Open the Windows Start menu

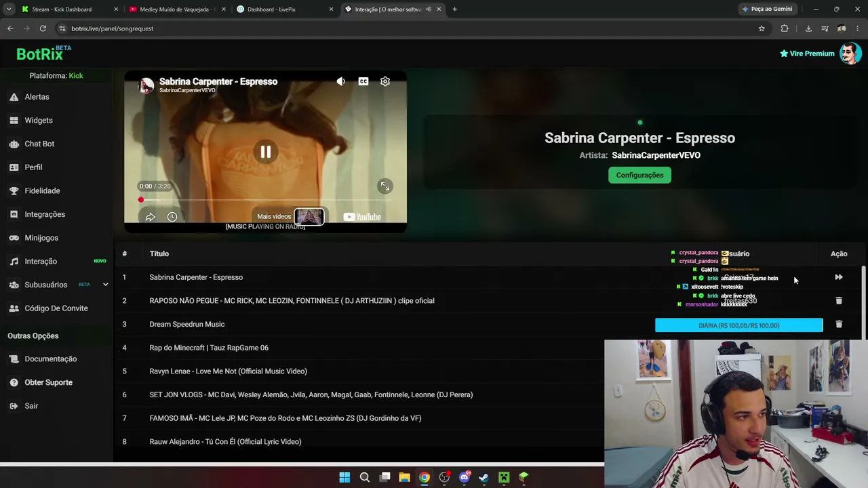click(x=344, y=477)
